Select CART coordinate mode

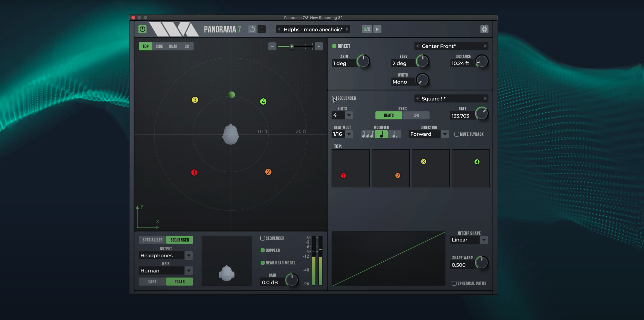[152, 282]
